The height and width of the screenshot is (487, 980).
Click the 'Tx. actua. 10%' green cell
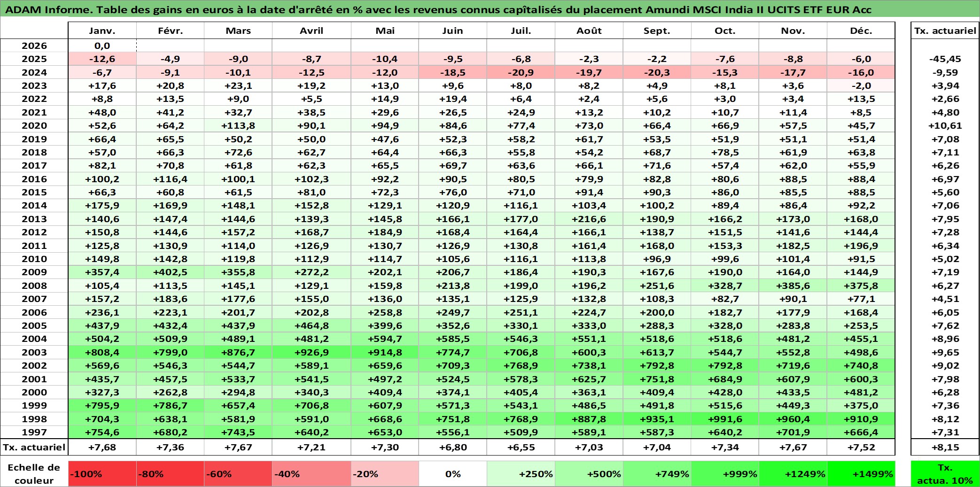pos(945,473)
